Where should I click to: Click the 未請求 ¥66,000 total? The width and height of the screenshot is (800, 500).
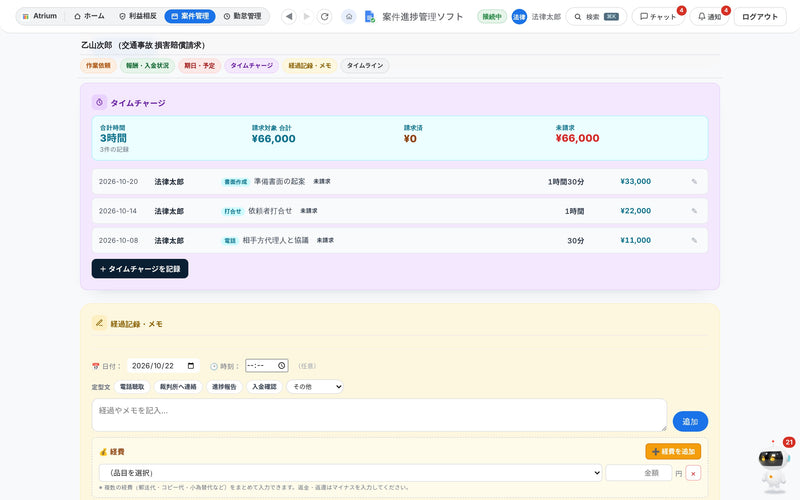(577, 138)
